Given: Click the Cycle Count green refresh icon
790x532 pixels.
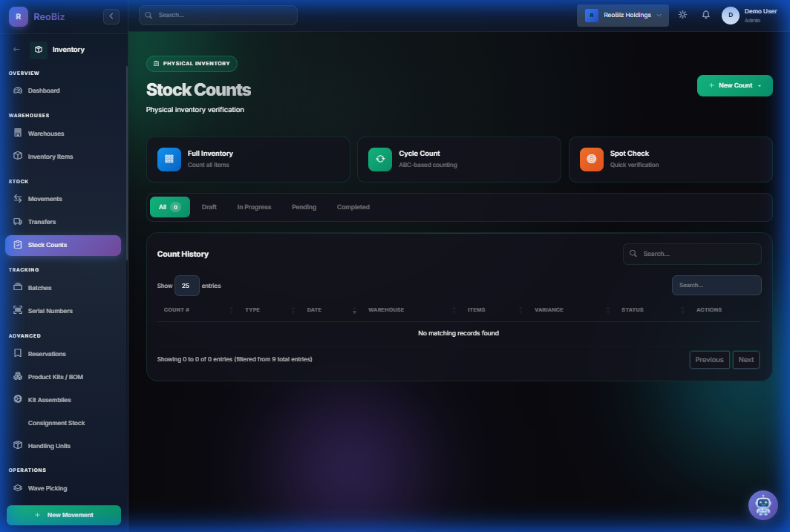Looking at the screenshot, I should 380,159.
